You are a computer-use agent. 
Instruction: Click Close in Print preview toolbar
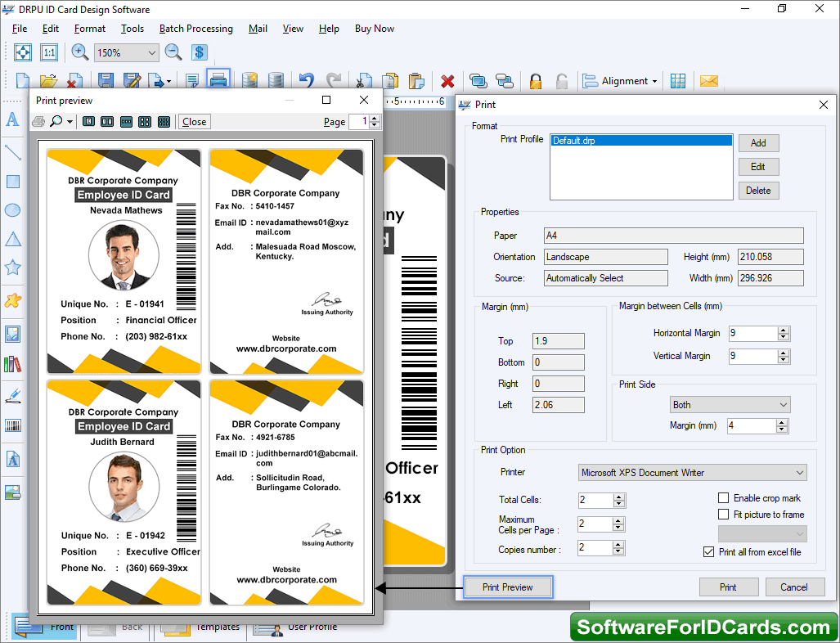click(194, 122)
